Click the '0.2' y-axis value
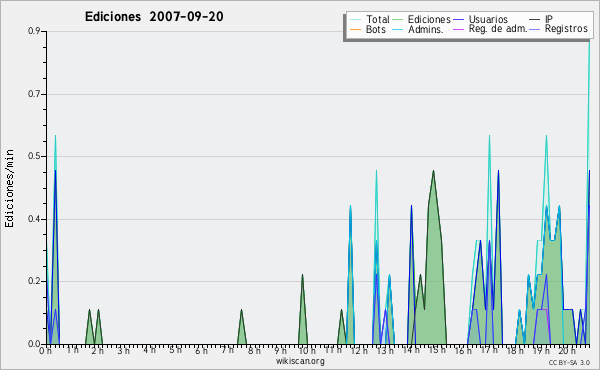Viewport: 600px width, 370px height. coord(34,281)
